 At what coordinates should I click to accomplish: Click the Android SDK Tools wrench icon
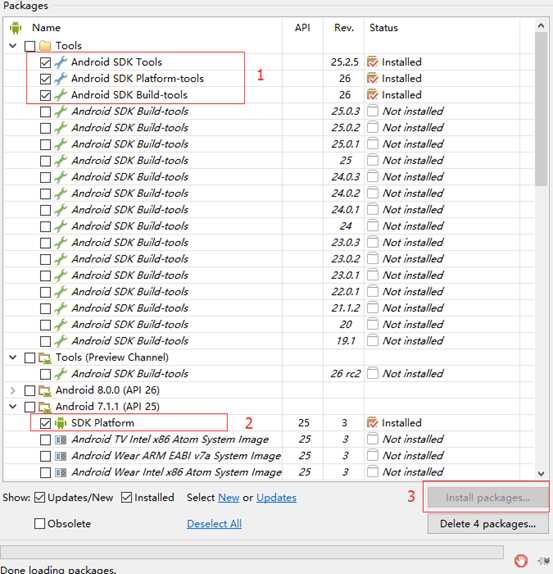[60, 62]
